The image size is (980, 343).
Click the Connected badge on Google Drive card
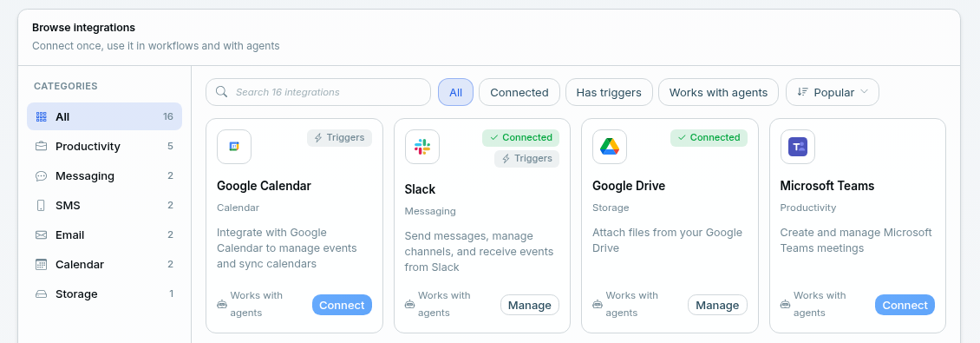pos(709,138)
